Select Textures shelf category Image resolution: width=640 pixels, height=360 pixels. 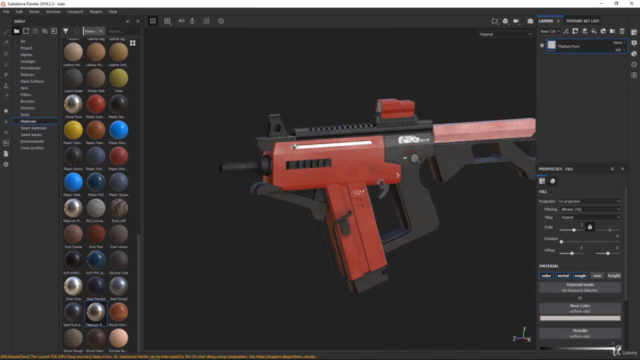pos(27,75)
